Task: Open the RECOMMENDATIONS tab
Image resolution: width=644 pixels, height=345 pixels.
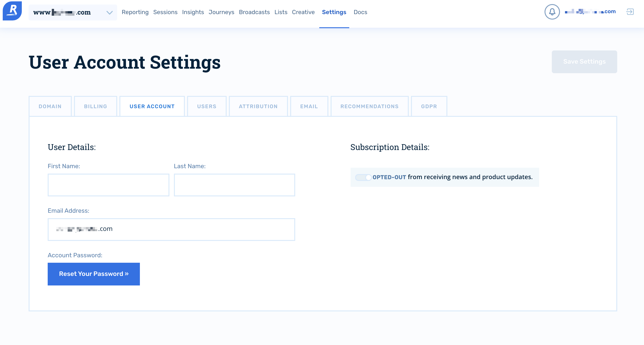Action: coord(369,106)
